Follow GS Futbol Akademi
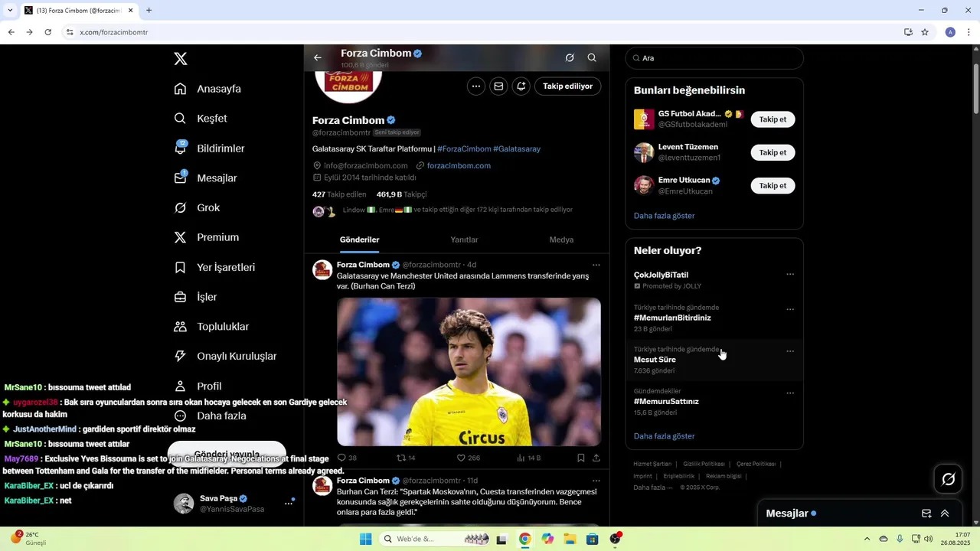Image resolution: width=980 pixels, height=551 pixels. (x=773, y=119)
